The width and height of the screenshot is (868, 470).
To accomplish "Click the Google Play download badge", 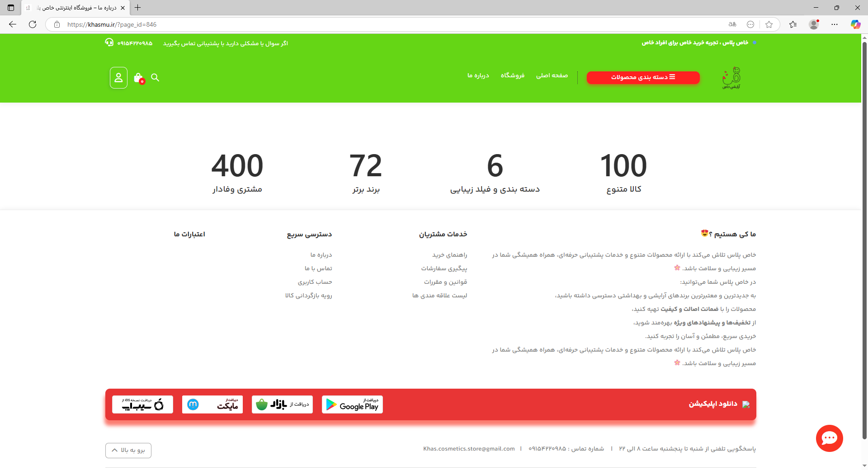I will click(352, 404).
